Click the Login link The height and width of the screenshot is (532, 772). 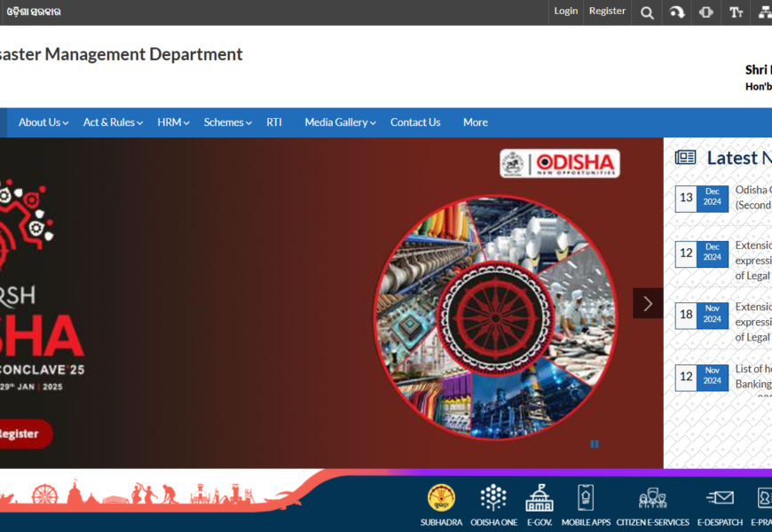pyautogui.click(x=565, y=12)
